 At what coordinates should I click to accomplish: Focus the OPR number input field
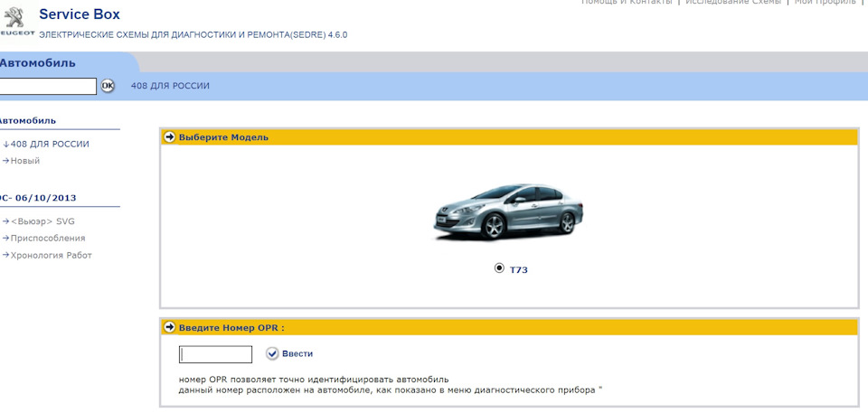pyautogui.click(x=215, y=354)
